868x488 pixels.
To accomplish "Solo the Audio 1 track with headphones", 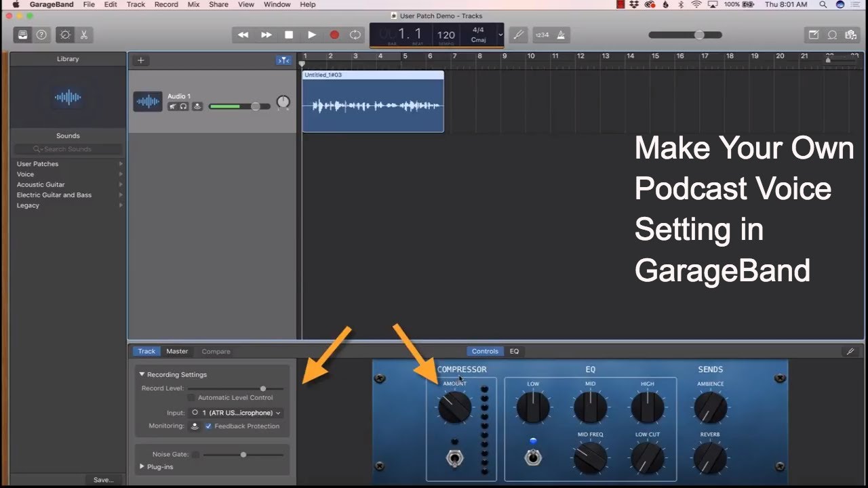I will 183,106.
